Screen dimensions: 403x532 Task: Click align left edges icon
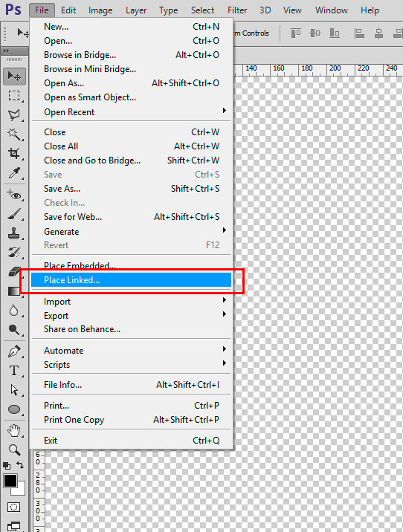click(359, 33)
